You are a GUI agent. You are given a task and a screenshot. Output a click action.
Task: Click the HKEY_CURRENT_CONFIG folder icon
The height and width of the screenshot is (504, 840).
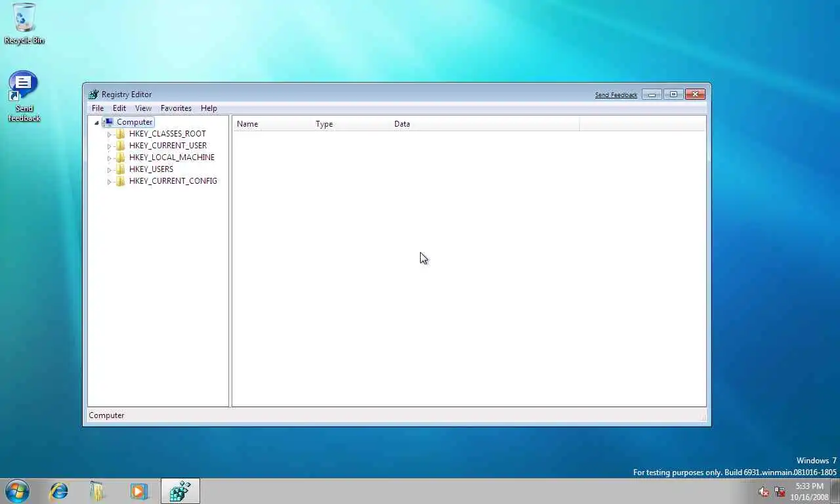coord(120,181)
